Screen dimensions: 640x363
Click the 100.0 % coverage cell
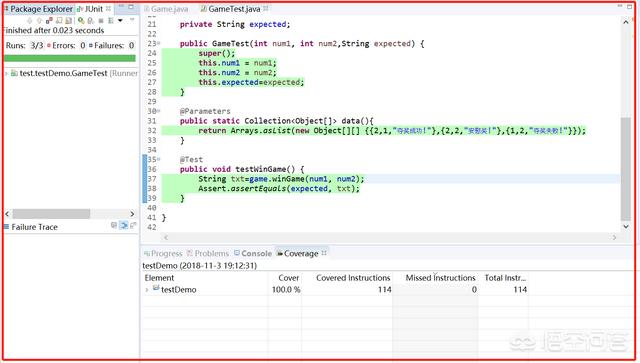coord(286,290)
